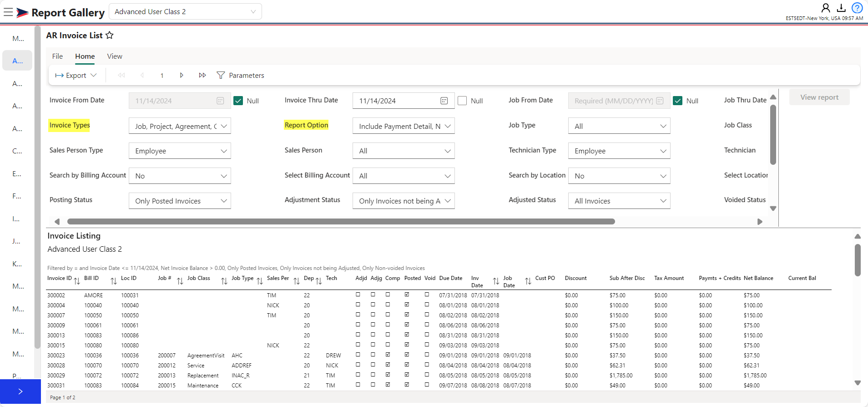868x407 pixels.
Task: Sort by Invoice ID column
Action: (x=77, y=281)
